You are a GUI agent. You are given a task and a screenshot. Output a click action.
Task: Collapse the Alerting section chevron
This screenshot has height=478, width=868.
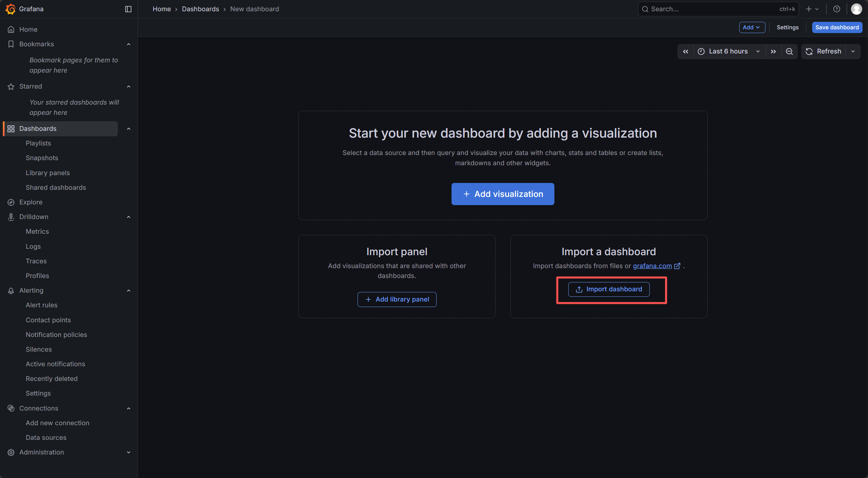tap(128, 291)
